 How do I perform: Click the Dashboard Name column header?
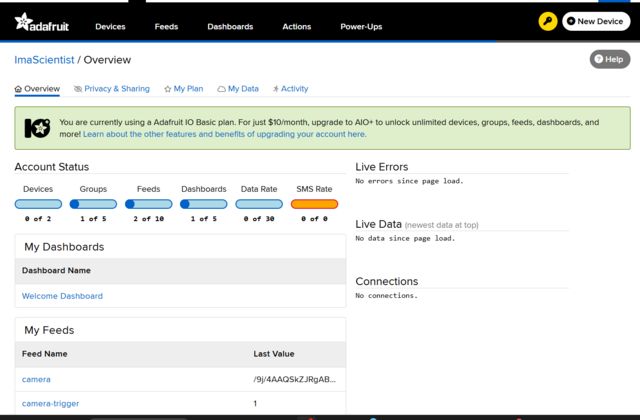click(56, 270)
